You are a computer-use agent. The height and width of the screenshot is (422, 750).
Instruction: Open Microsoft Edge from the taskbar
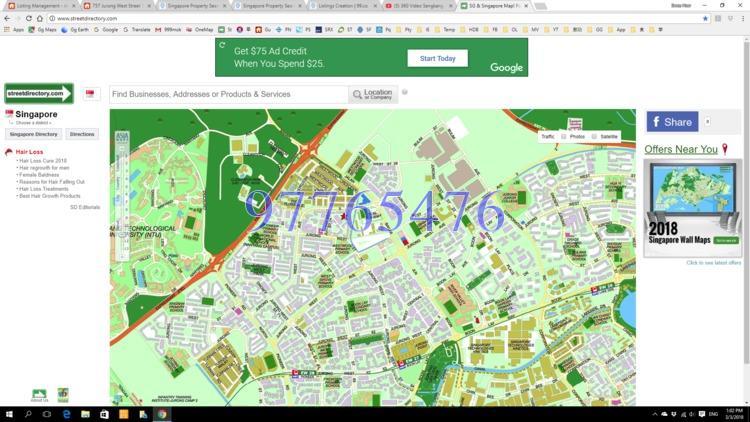tap(66, 414)
